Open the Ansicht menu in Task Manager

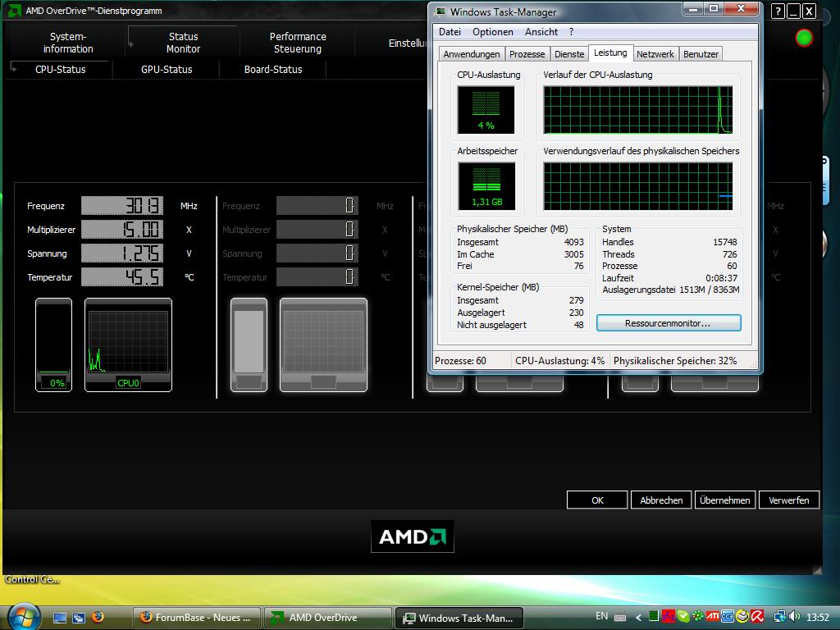point(541,32)
